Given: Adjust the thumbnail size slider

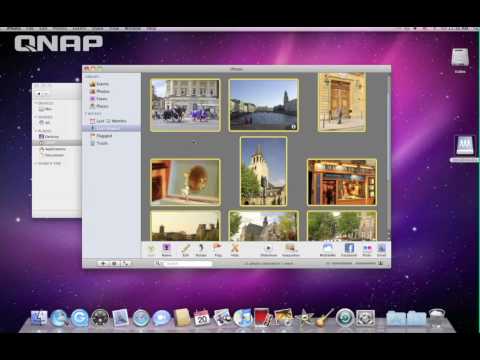Looking at the screenshot, I should tap(353, 263).
